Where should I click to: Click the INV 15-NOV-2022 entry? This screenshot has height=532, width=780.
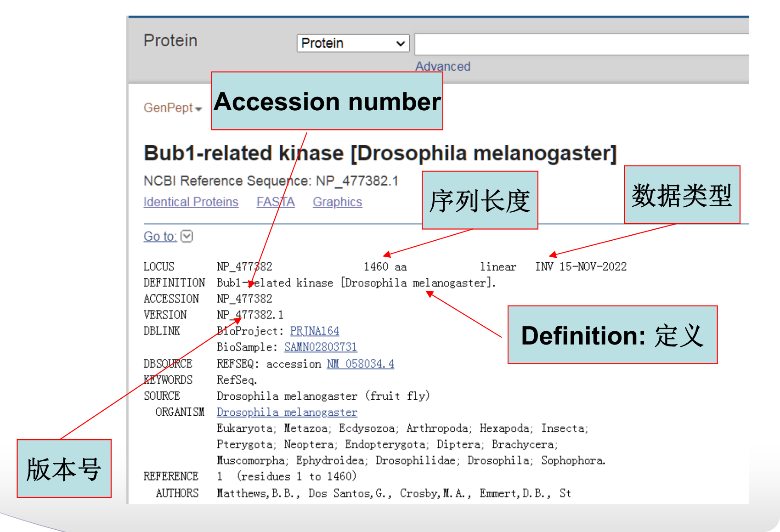click(581, 266)
